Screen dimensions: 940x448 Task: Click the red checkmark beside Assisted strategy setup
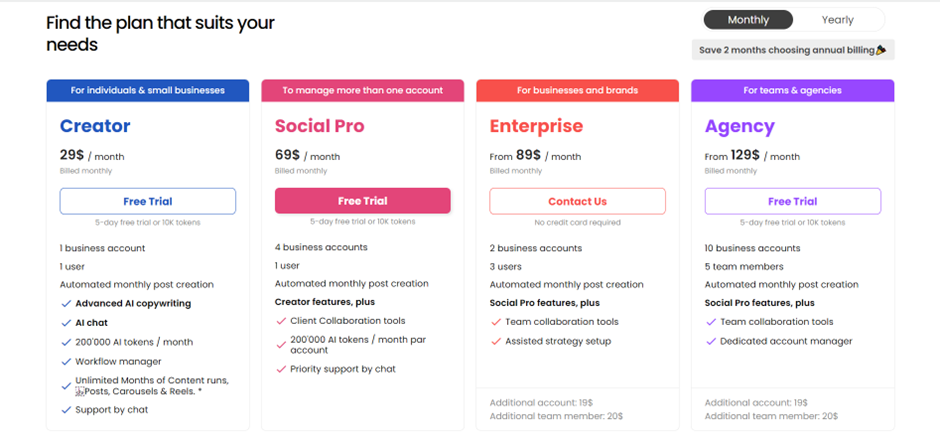click(496, 341)
